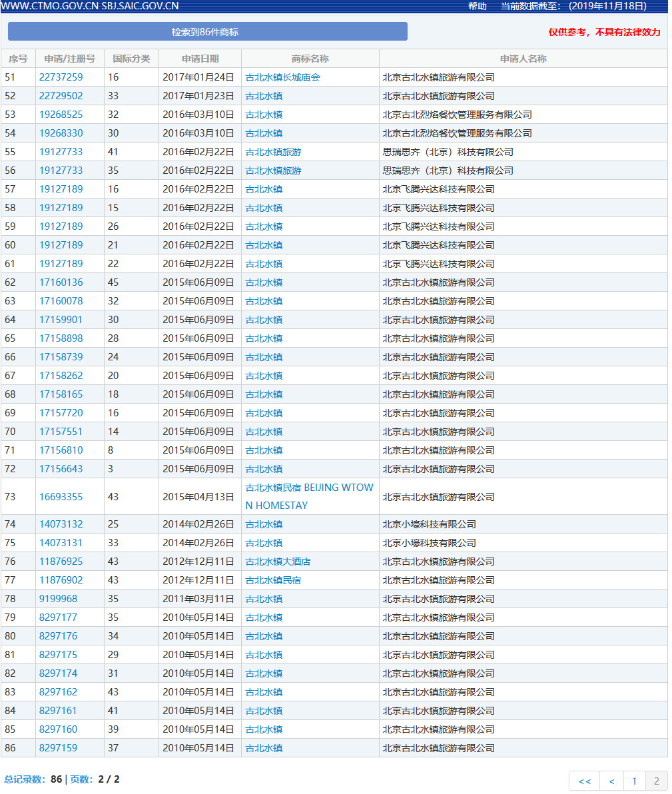Open trademark 古北水镇长城庙会
672x794 pixels.
tap(282, 77)
